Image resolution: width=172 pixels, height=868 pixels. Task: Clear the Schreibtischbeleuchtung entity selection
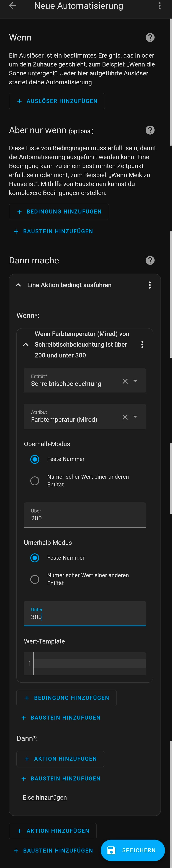tap(125, 381)
